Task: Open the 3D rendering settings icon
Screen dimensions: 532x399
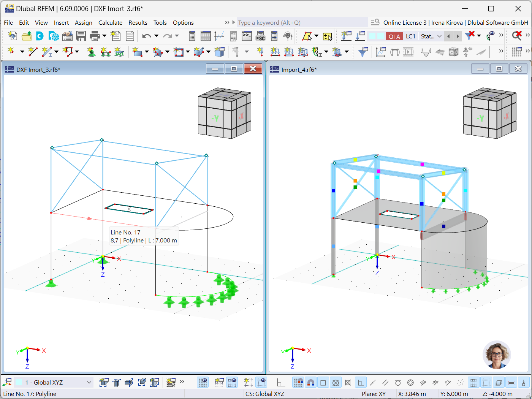Action: pos(453,52)
